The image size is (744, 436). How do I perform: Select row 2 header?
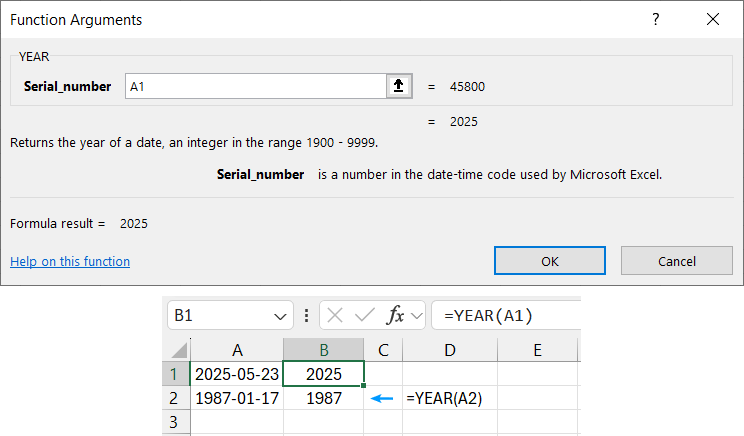(x=176, y=398)
